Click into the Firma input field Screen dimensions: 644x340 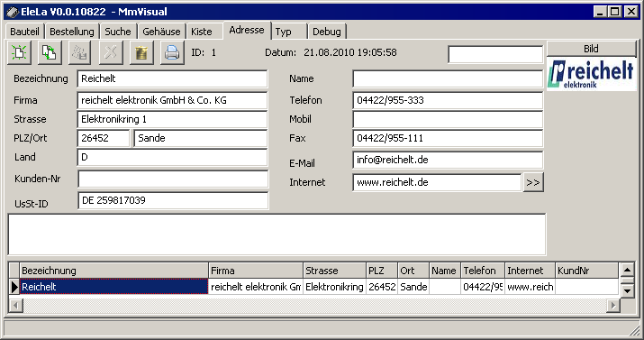tap(172, 100)
